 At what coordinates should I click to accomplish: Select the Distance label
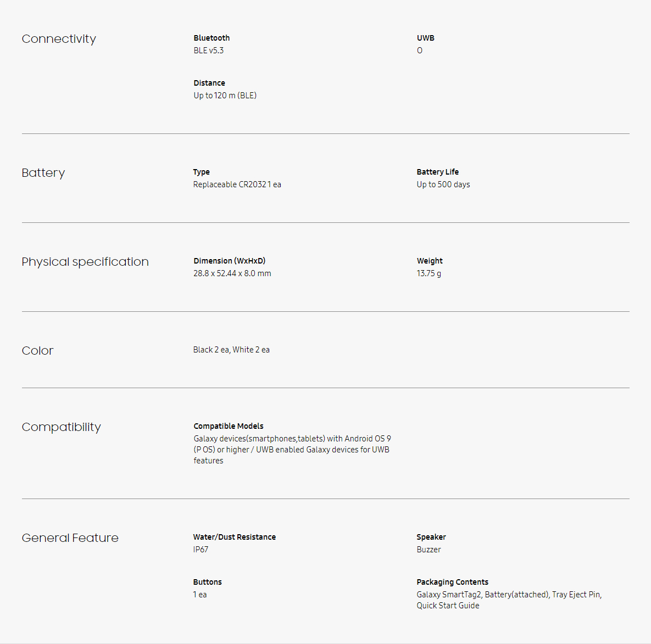click(209, 83)
